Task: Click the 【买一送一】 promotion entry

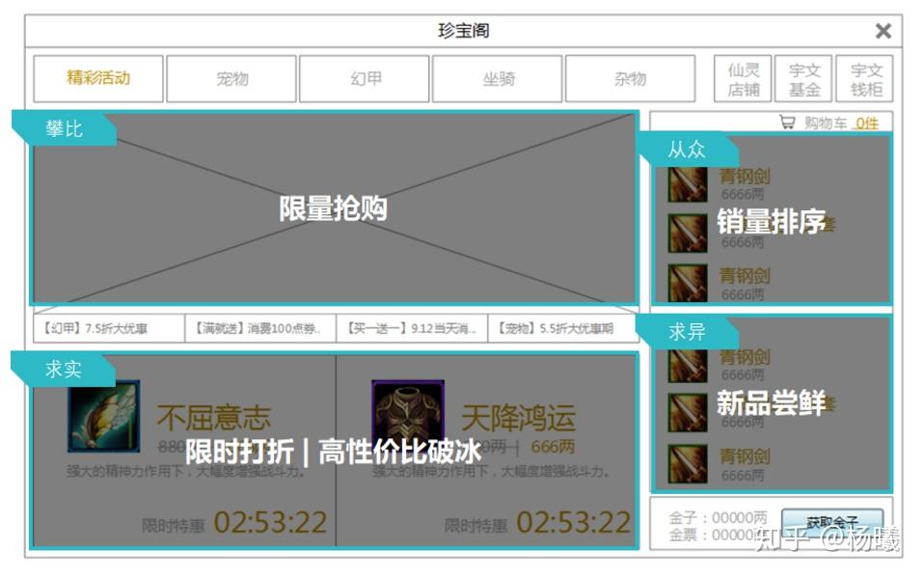Action: (412, 329)
